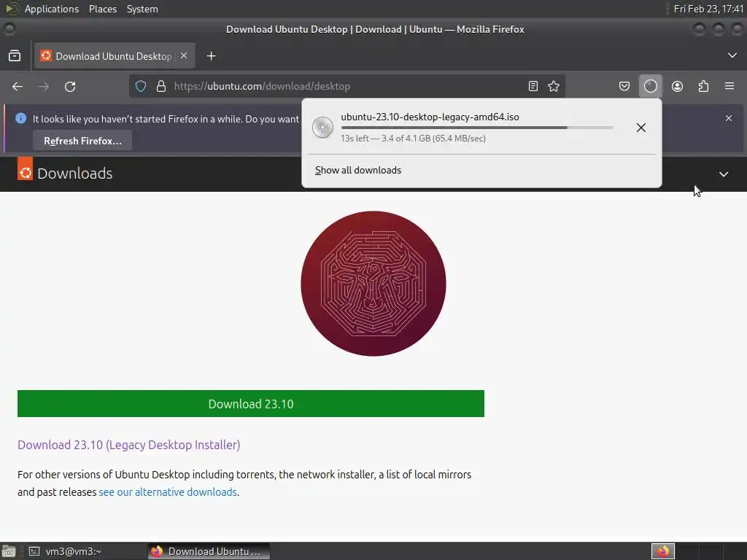The width and height of the screenshot is (747, 560).
Task: Click the ISO disc file icon in downloads panel
Action: (322, 128)
